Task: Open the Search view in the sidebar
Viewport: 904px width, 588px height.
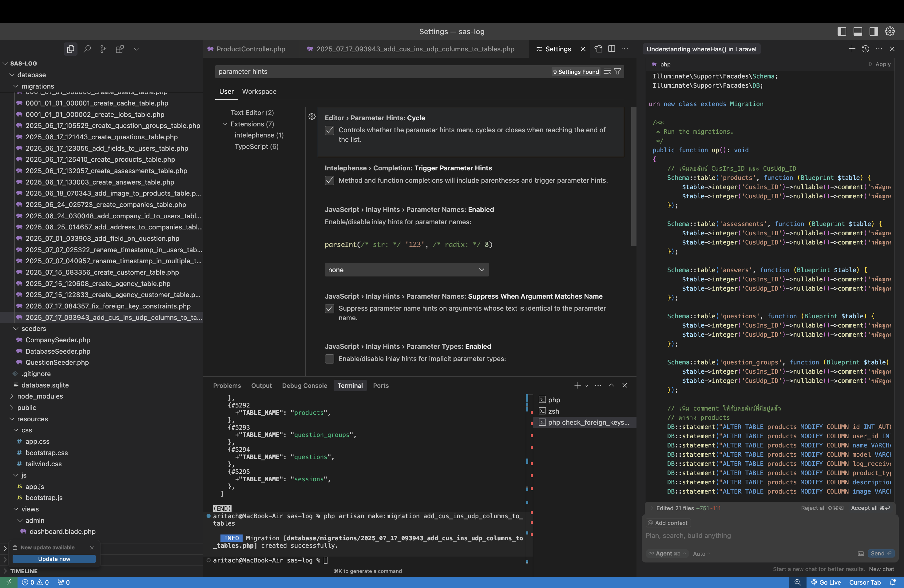Action: [87, 49]
